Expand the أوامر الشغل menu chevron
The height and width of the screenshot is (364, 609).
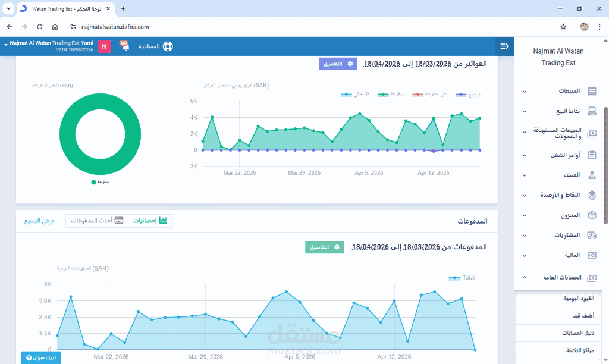point(525,155)
